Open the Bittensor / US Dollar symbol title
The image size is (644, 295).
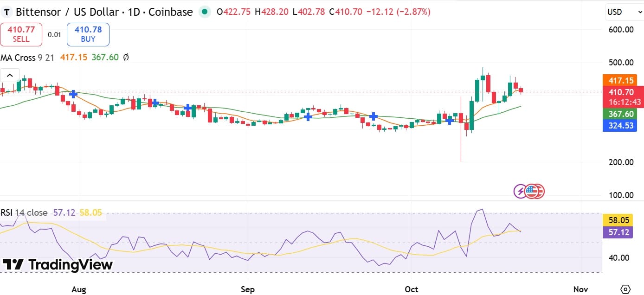point(104,12)
